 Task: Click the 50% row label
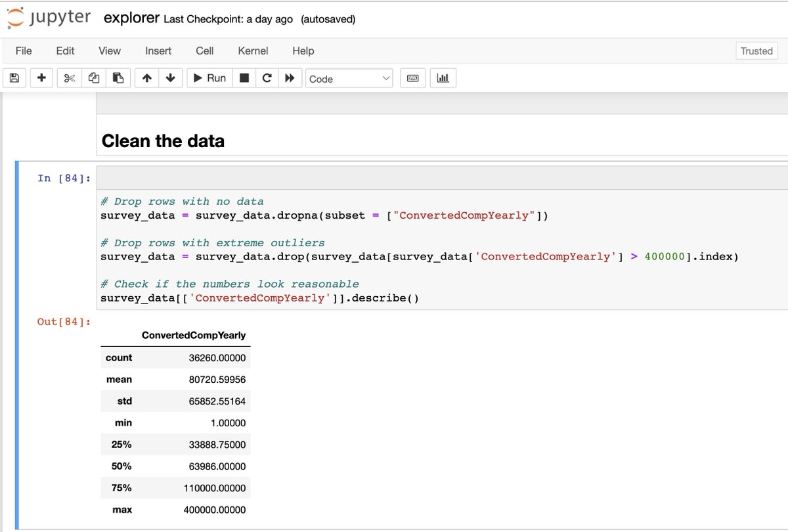click(x=121, y=466)
